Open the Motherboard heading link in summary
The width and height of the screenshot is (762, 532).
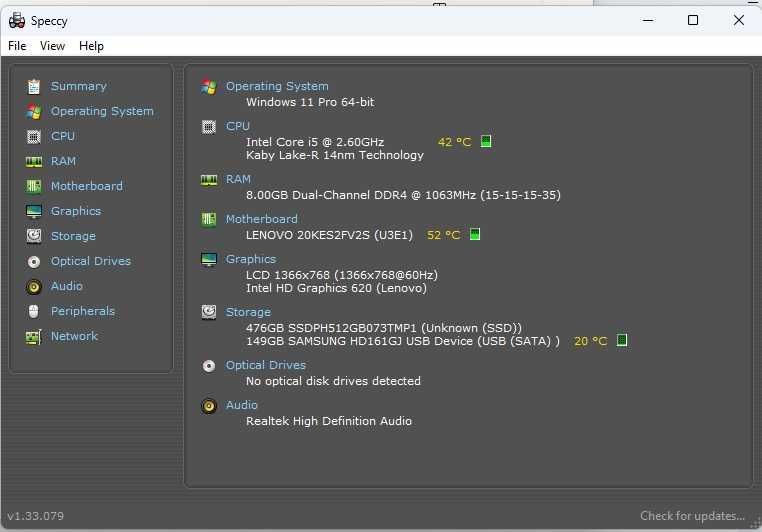[x=261, y=219]
